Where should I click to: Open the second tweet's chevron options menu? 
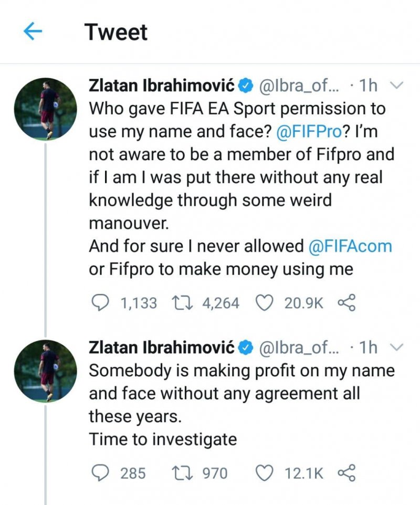point(397,347)
